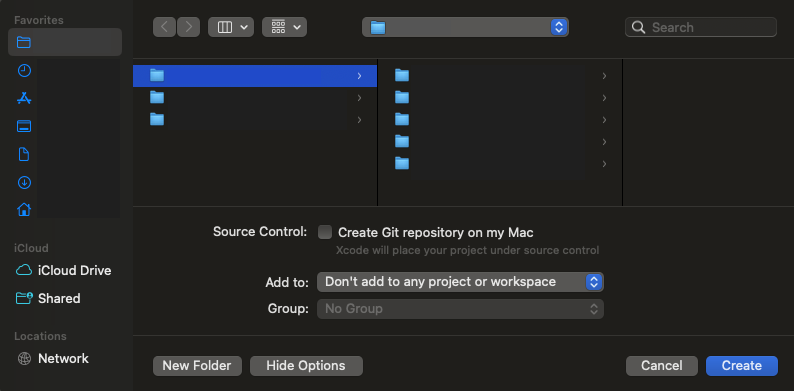Click the forward navigation arrow
Screen dimensions: 794x391
point(188,27)
